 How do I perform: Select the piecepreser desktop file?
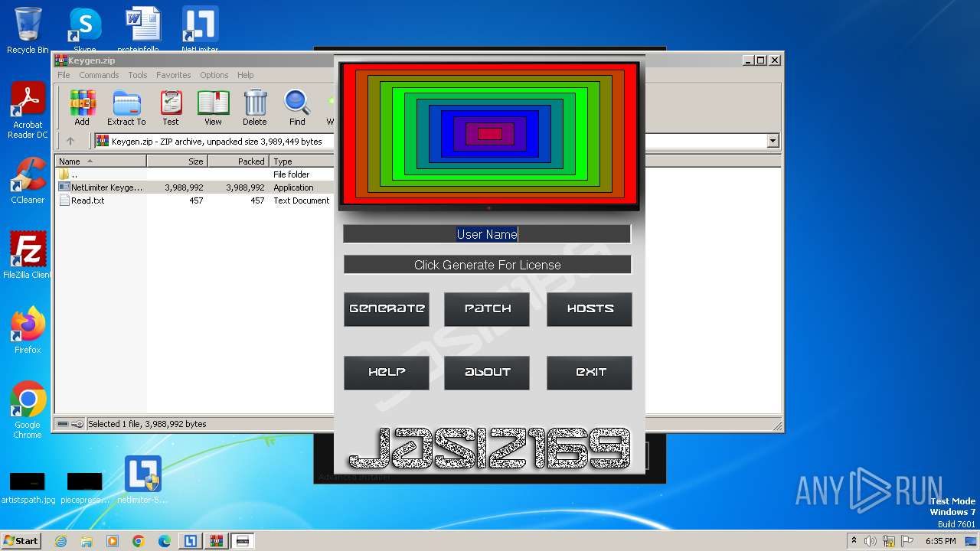point(84,488)
